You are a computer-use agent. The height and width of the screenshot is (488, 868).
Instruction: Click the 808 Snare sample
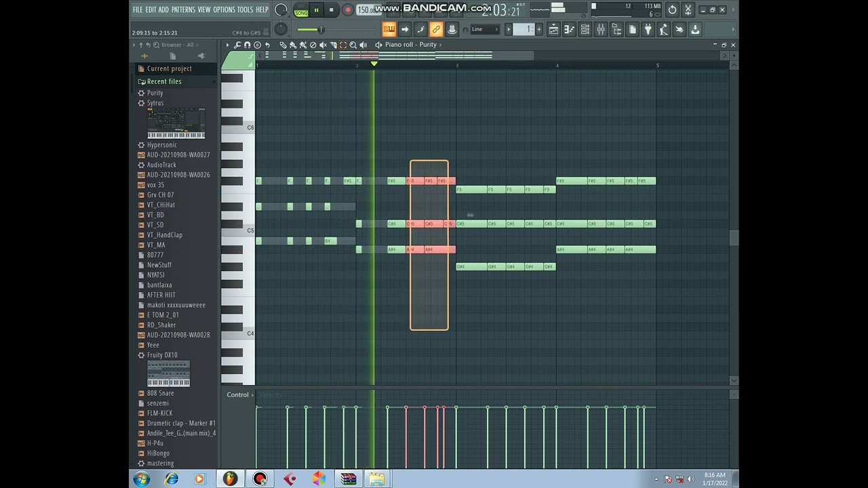click(x=160, y=393)
